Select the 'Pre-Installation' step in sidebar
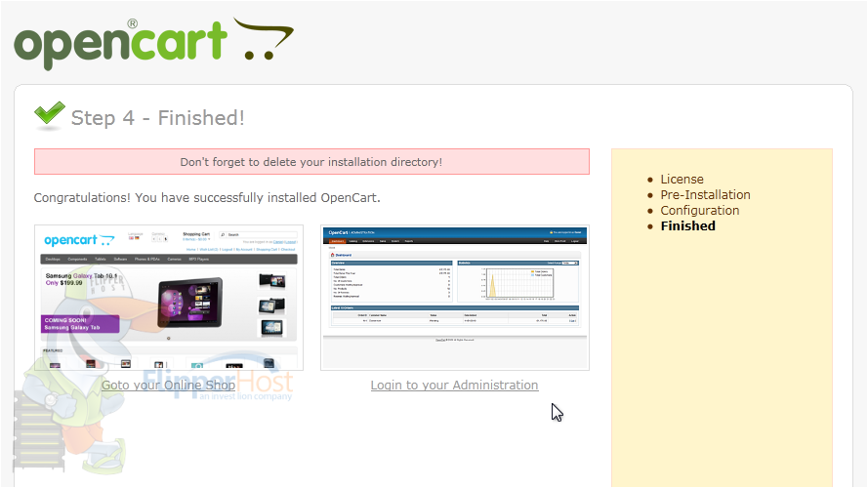The width and height of the screenshot is (868, 488). 705,195
